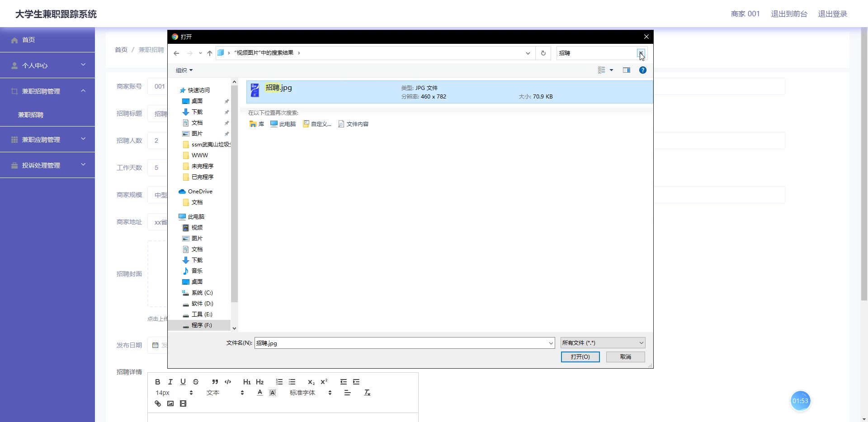The width and height of the screenshot is (868, 422).
Task: Click 退出到前台 link
Action: [789, 14]
